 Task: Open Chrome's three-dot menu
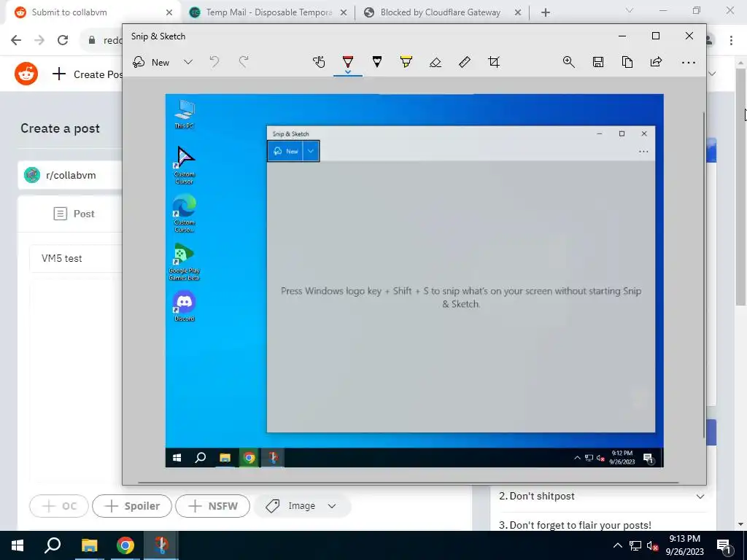click(731, 40)
